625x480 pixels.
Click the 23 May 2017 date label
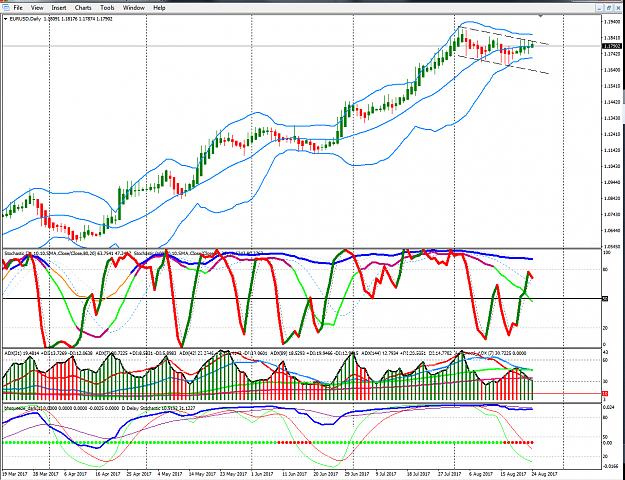point(236,474)
